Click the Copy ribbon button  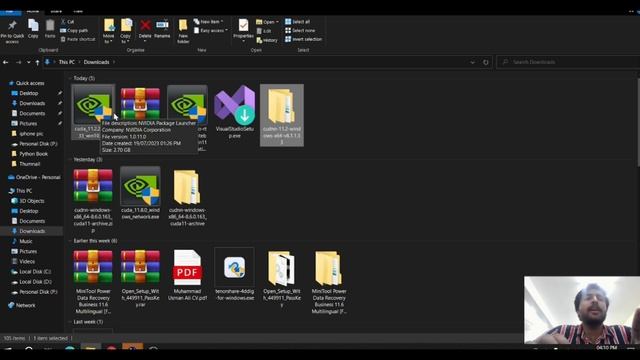(x=33, y=29)
